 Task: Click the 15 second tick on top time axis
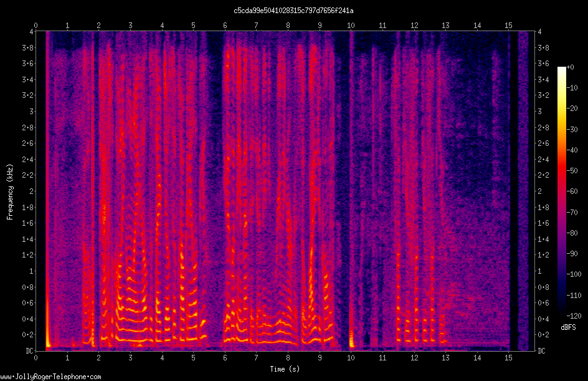(x=508, y=26)
